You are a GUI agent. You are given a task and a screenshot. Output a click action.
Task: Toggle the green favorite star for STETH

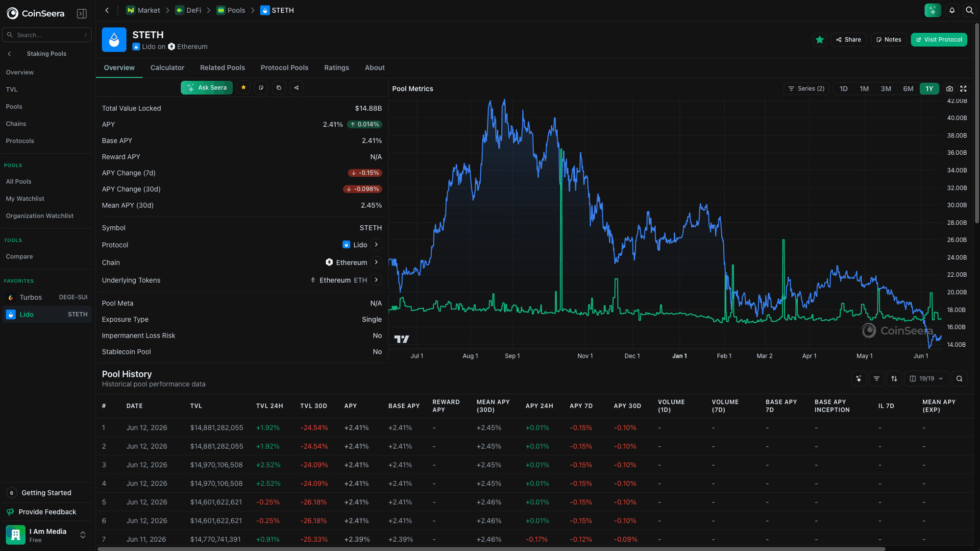pos(820,40)
